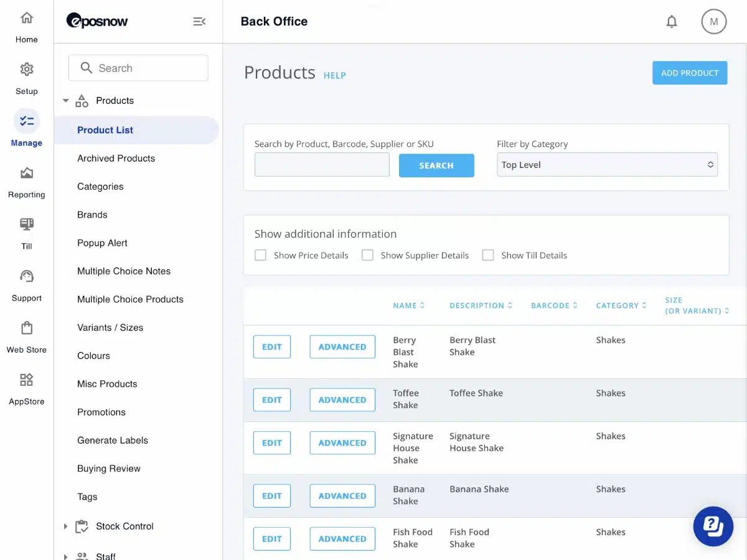This screenshot has width=747, height=560.
Task: Tick the Show Supplier Details checkbox
Action: coord(368,255)
